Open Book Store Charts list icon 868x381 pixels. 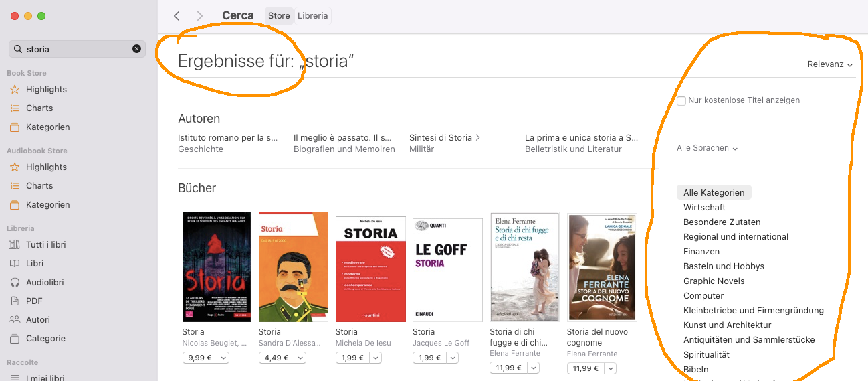pyautogui.click(x=15, y=108)
